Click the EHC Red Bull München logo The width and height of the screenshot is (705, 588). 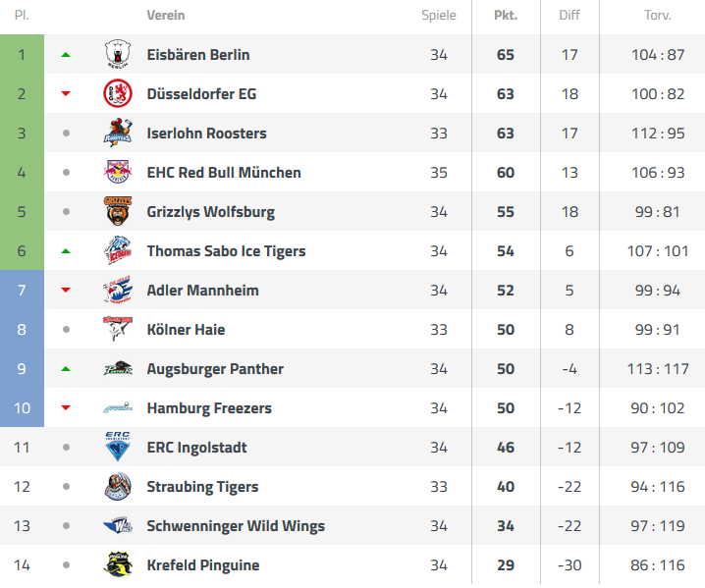[x=118, y=172]
